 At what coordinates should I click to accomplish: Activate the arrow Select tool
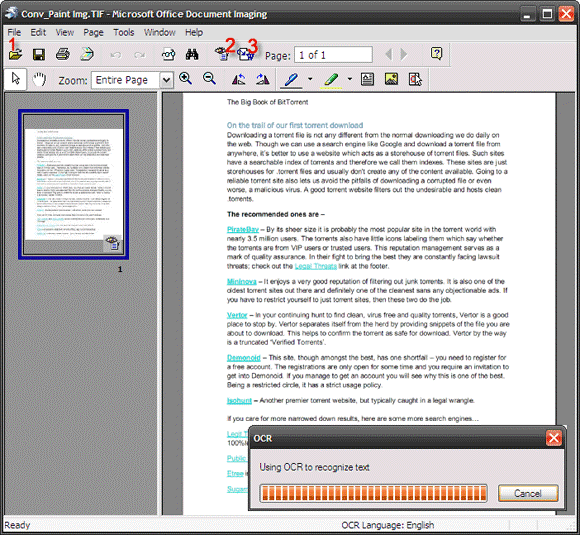point(16,79)
